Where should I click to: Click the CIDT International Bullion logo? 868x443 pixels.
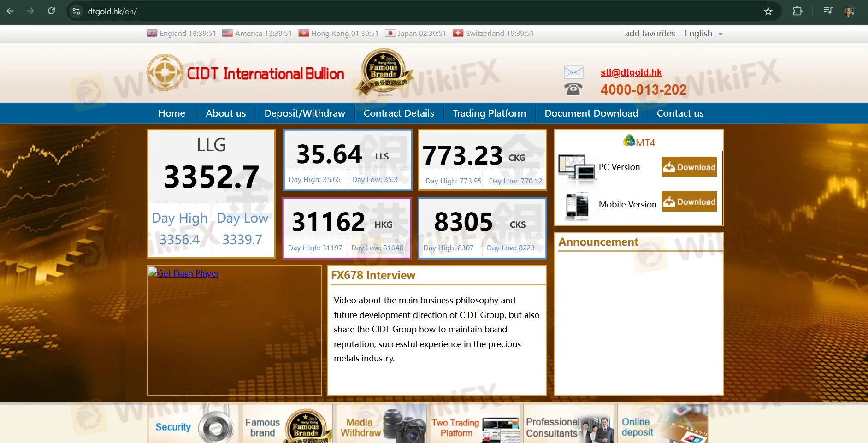point(245,73)
